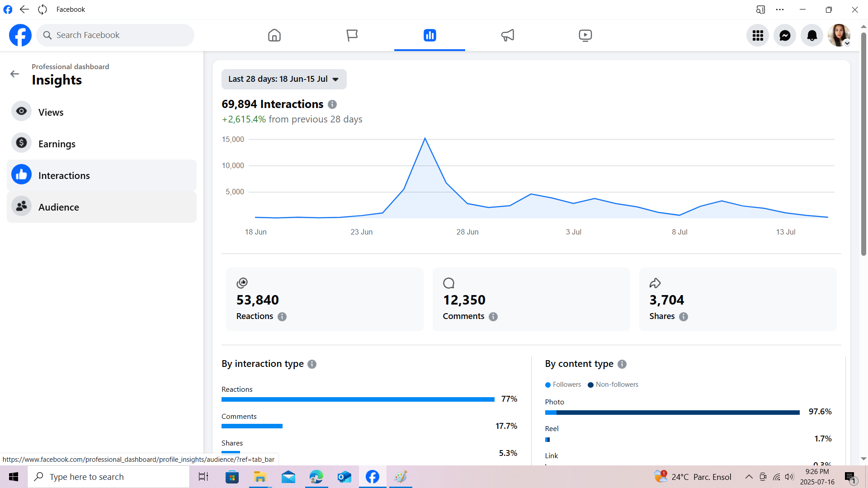Click the page vertical scrollbar thumb
The width and height of the screenshot is (868, 488).
click(x=863, y=145)
